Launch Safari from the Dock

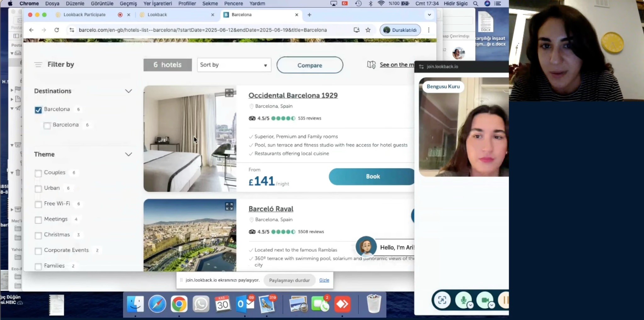(157, 304)
